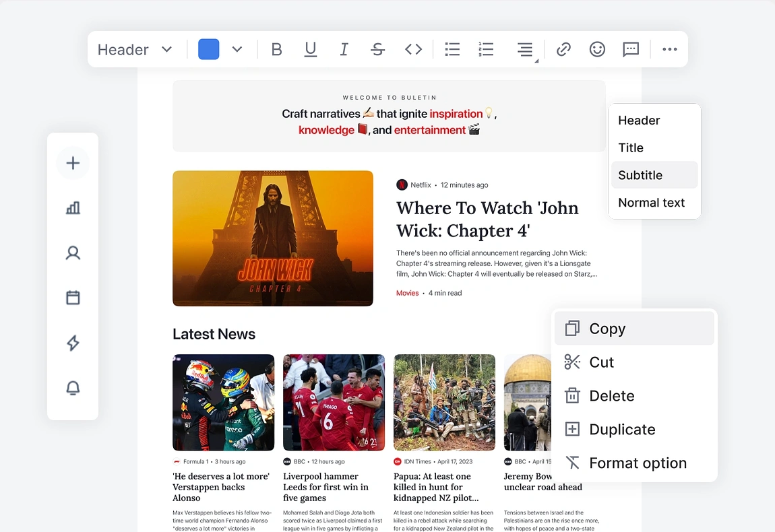Select the italic formatting icon
Image resolution: width=775 pixels, height=532 pixels.
(344, 48)
